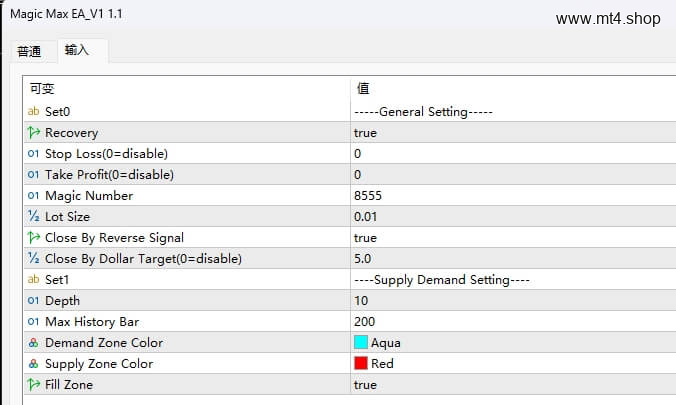Open the Demand Zone Color Aqua value

click(385, 343)
